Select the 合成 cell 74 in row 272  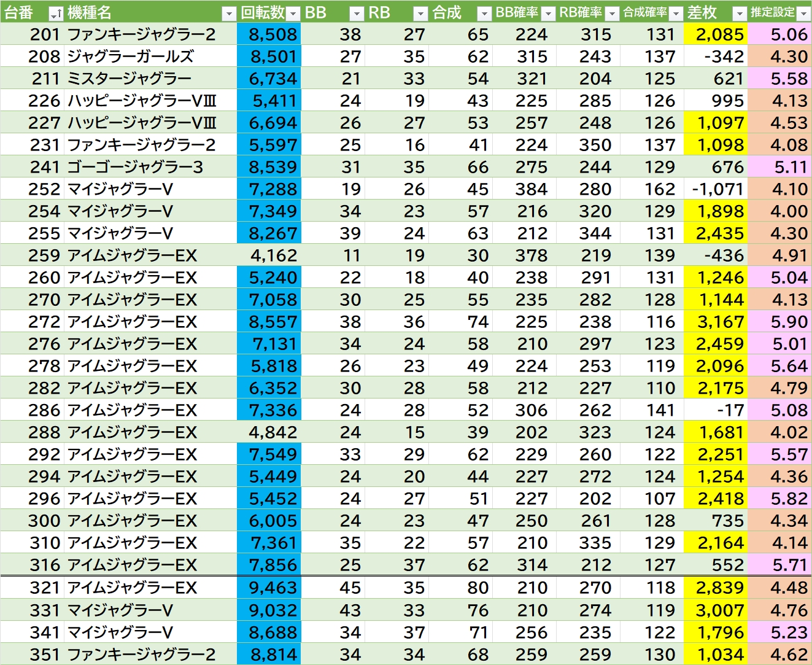click(x=460, y=322)
